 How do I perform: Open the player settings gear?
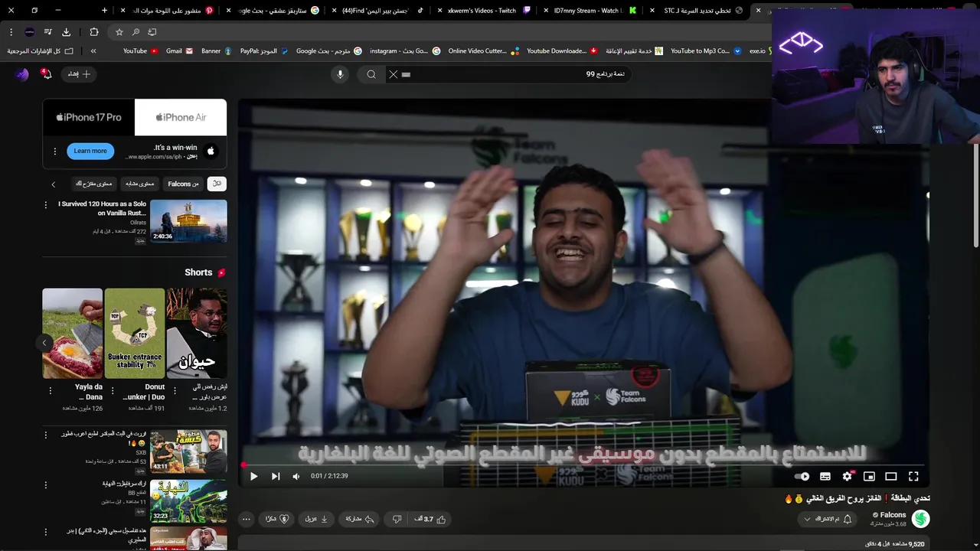coord(848,476)
